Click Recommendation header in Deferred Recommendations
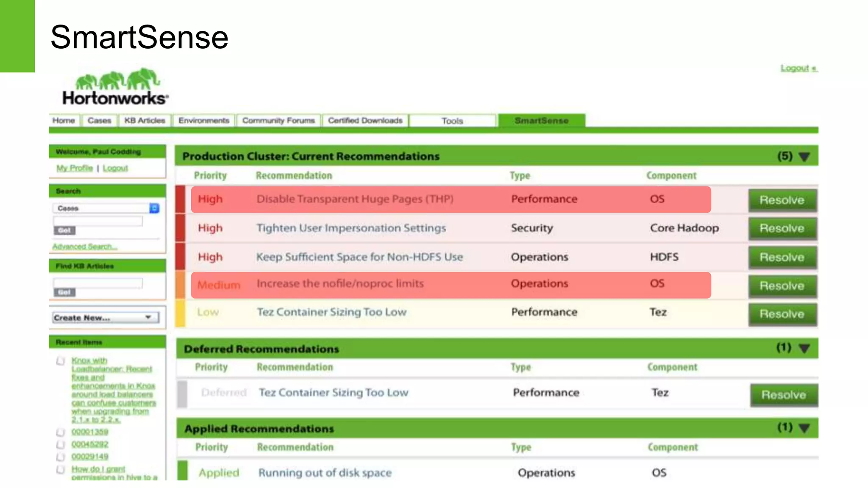The height and width of the screenshot is (488, 868). point(295,367)
